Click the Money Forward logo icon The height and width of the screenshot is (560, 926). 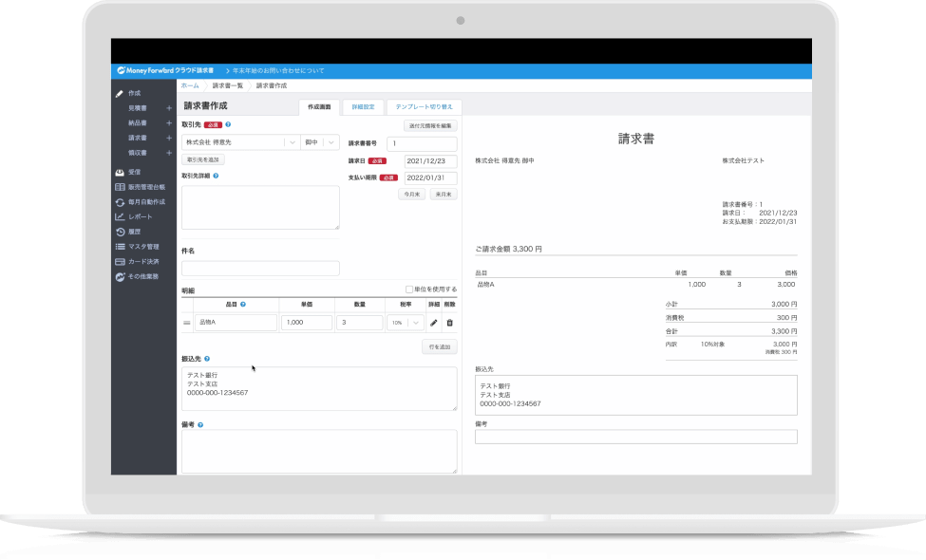121,70
